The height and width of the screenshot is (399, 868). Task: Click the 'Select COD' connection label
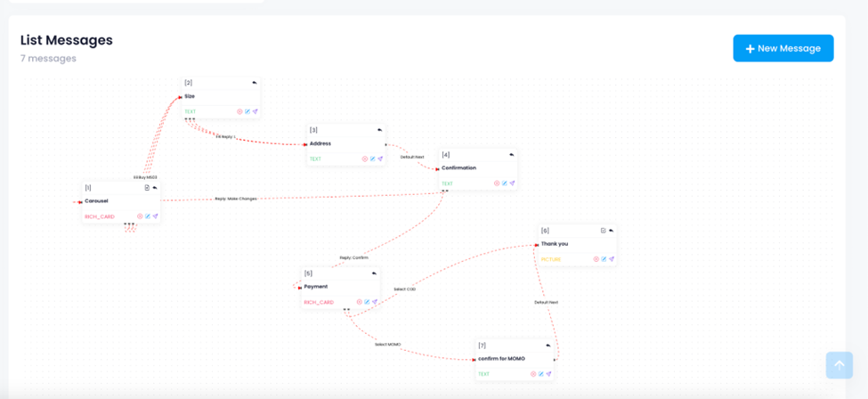coord(404,289)
